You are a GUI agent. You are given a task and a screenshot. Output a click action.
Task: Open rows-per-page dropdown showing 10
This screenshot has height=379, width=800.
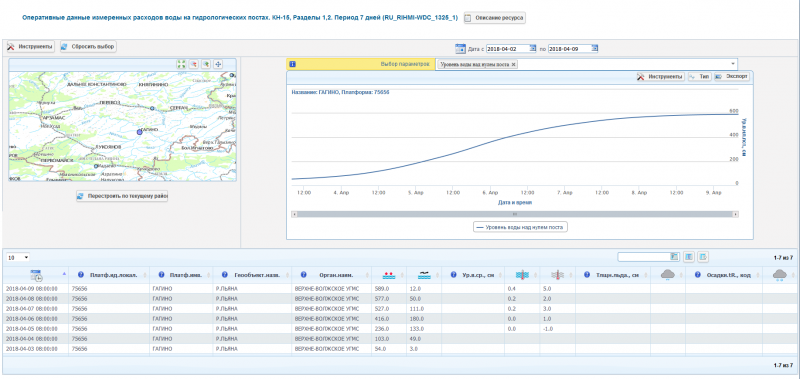(x=18, y=258)
